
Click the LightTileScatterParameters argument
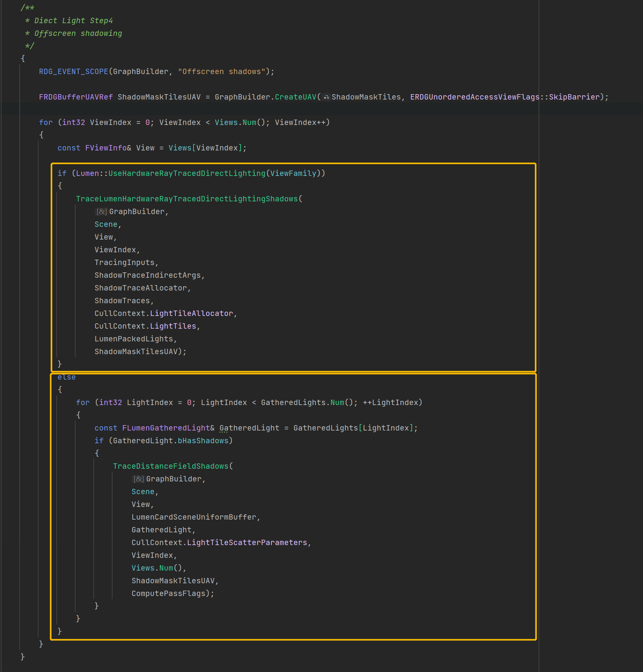247,542
